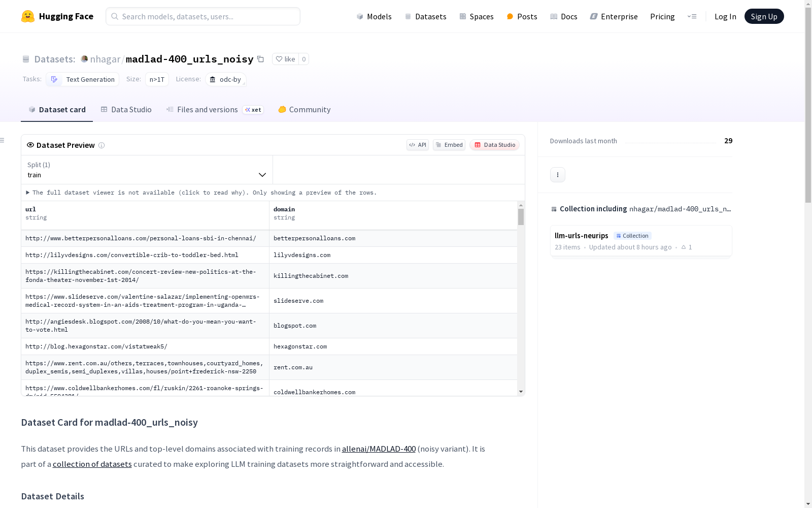The height and width of the screenshot is (508, 812).
Task: Select the betterpersonalloans.com URL row
Action: [x=269, y=238]
